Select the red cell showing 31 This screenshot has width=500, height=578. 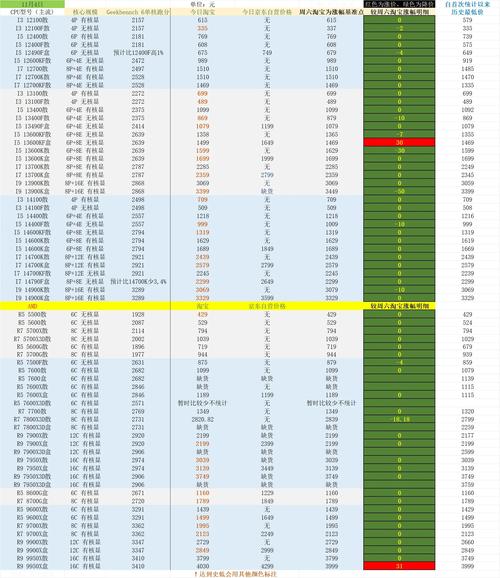(399, 566)
